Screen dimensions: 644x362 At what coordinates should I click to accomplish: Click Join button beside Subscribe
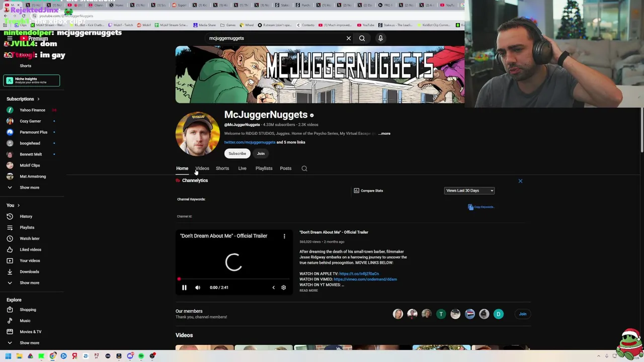point(261,153)
